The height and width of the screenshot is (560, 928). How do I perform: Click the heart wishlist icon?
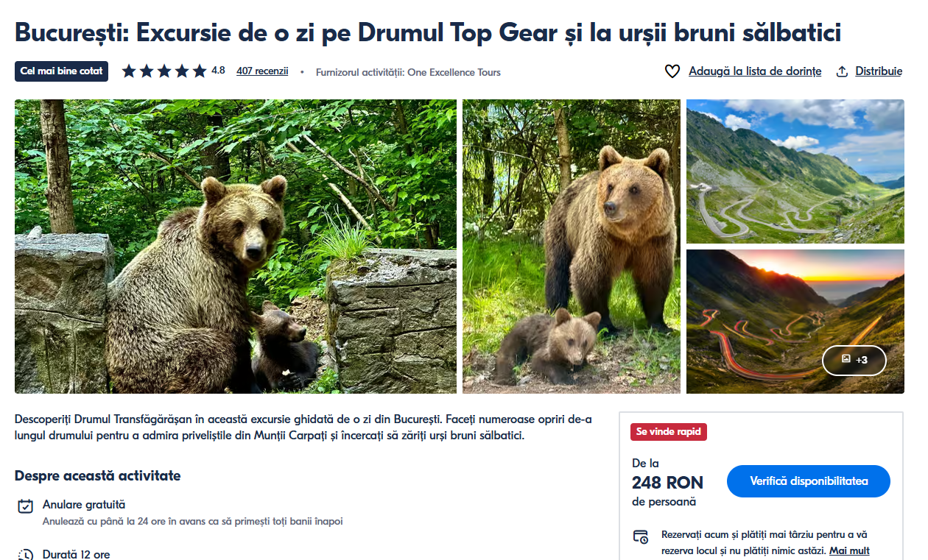pos(672,71)
